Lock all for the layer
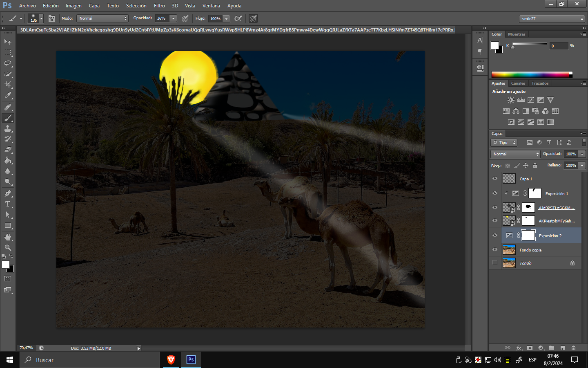 tap(535, 166)
